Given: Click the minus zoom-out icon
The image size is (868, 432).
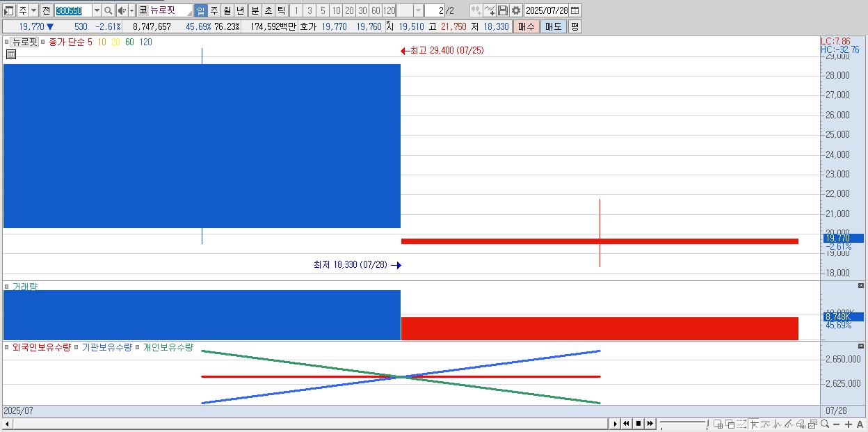Looking at the screenshot, I should pos(837,424).
